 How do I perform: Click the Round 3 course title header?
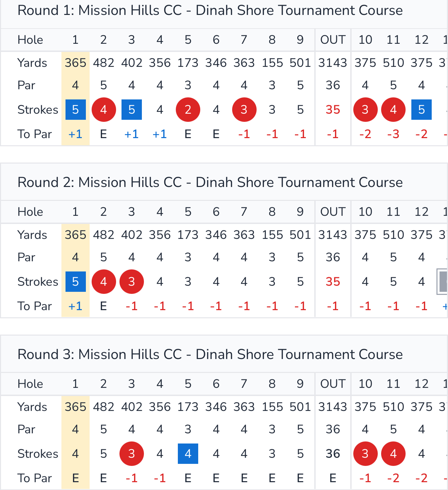(210, 355)
